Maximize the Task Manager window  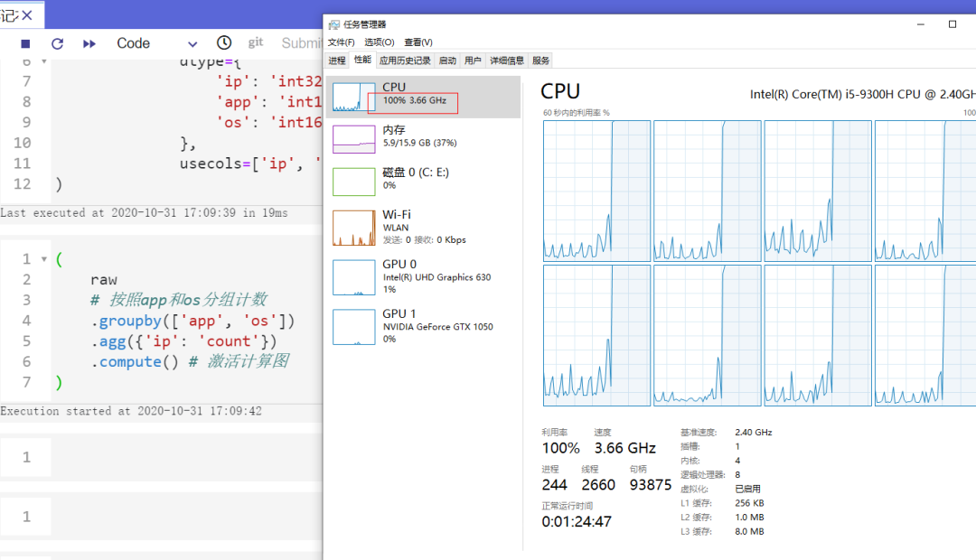953,24
